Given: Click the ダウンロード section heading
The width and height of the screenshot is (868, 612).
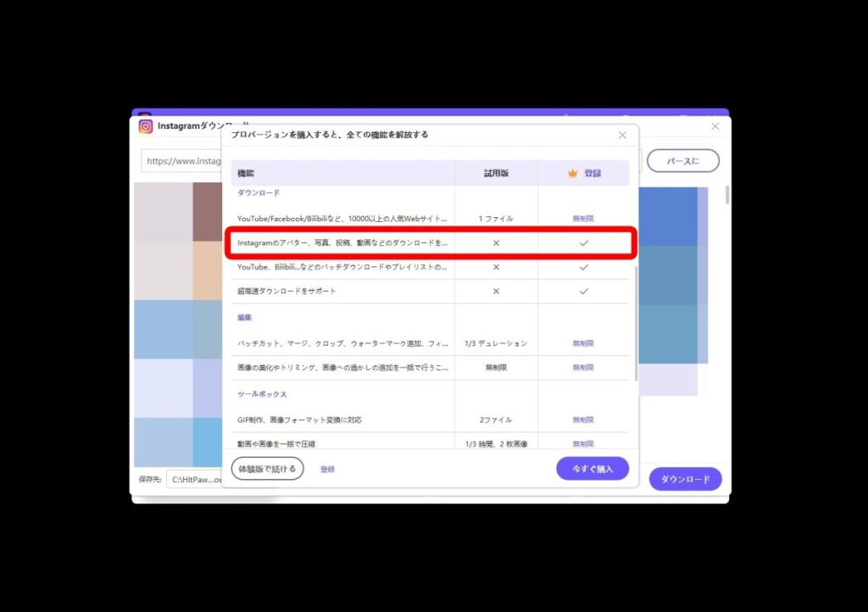Looking at the screenshot, I should tap(259, 192).
